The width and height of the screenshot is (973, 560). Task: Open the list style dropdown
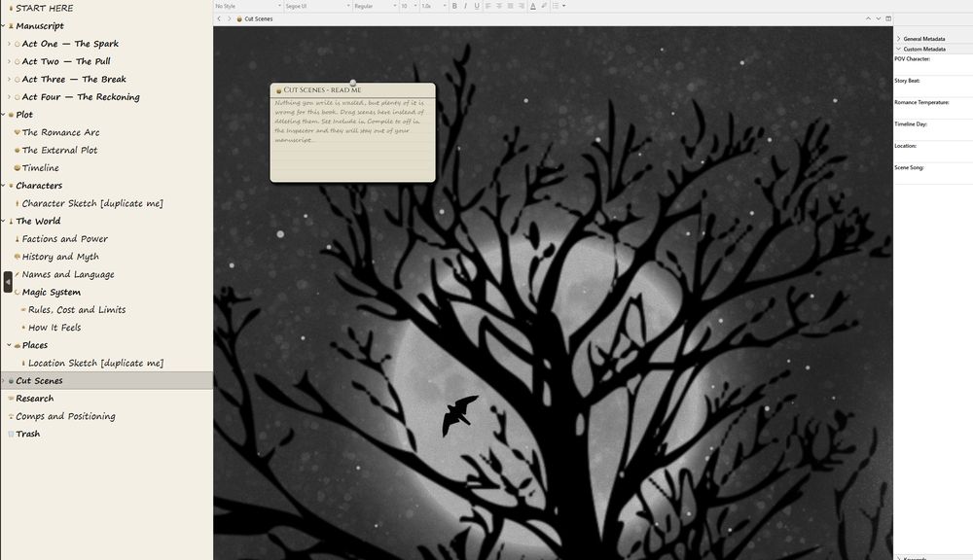pos(559,6)
